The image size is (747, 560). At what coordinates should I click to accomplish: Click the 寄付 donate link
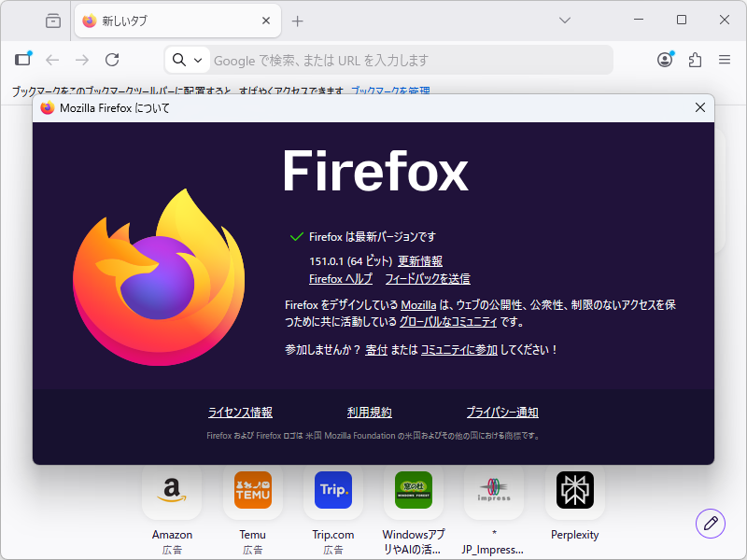376,349
